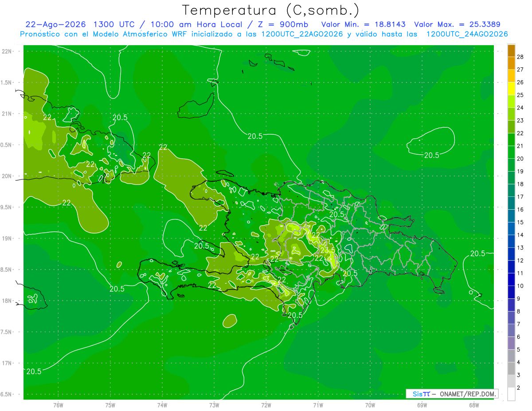The image size is (532, 411).
Task: Click the "76W" longitude axis label
Action: point(58,405)
